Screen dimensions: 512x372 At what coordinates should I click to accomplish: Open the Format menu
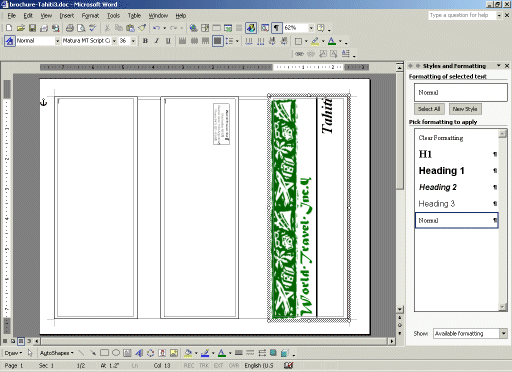click(x=90, y=16)
